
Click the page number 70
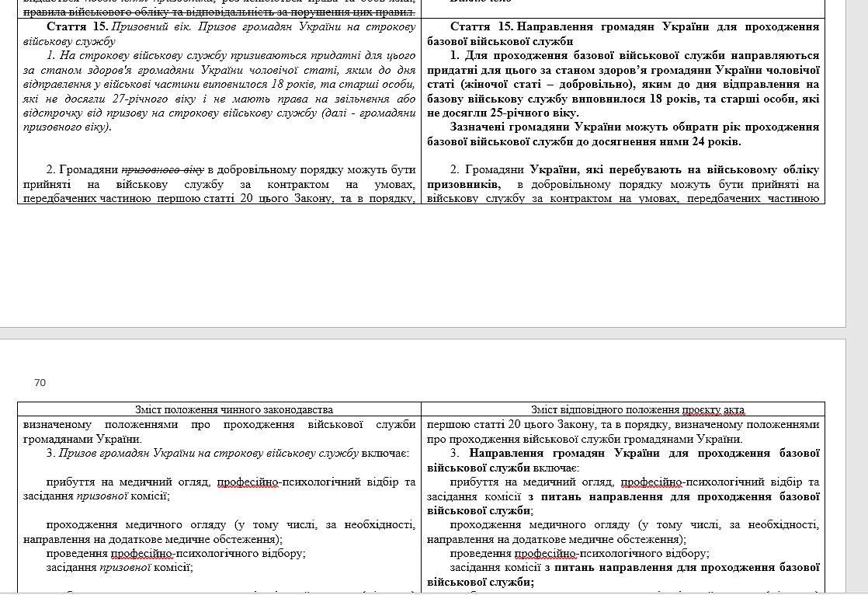coord(40,382)
